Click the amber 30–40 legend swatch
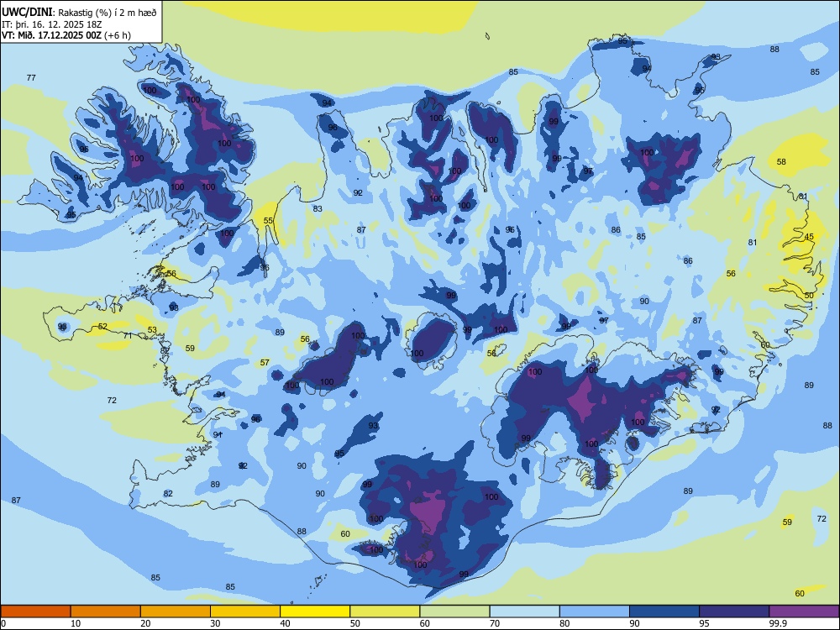The height and width of the screenshot is (630, 840). pyautogui.click(x=245, y=612)
